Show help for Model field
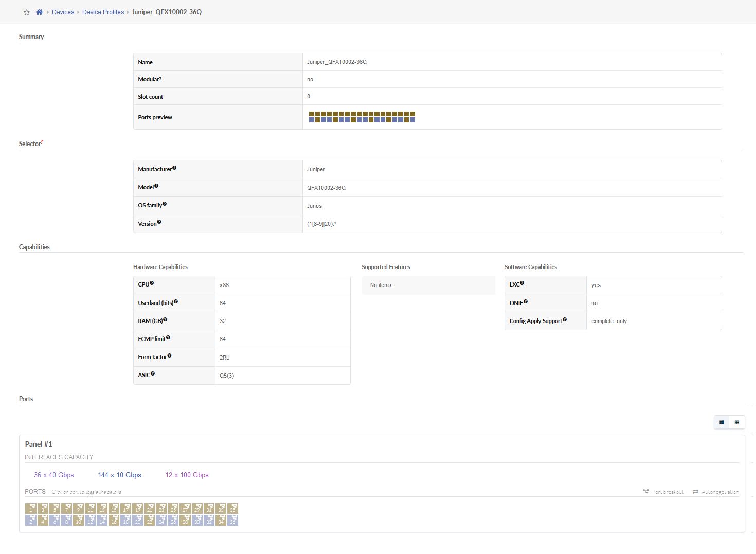Image resolution: width=756 pixels, height=554 pixels. tap(156, 186)
